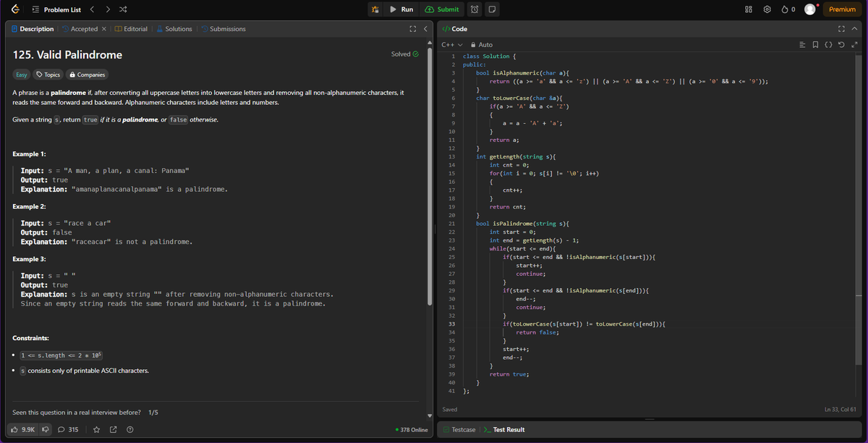Open the daily streak flame icon

click(x=786, y=9)
